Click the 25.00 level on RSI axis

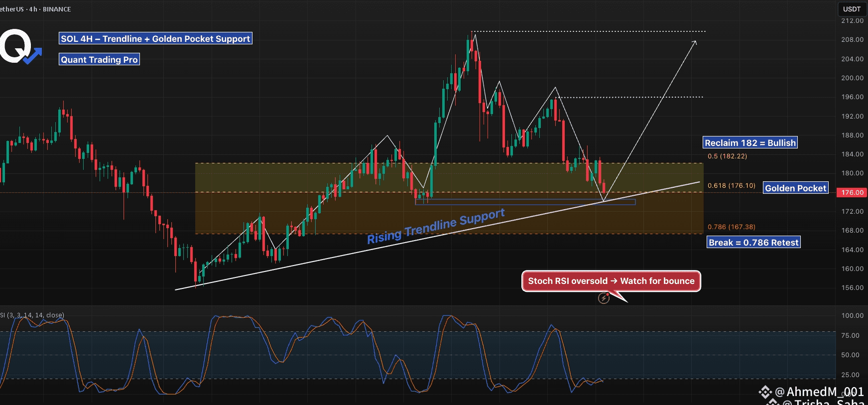pyautogui.click(x=850, y=375)
